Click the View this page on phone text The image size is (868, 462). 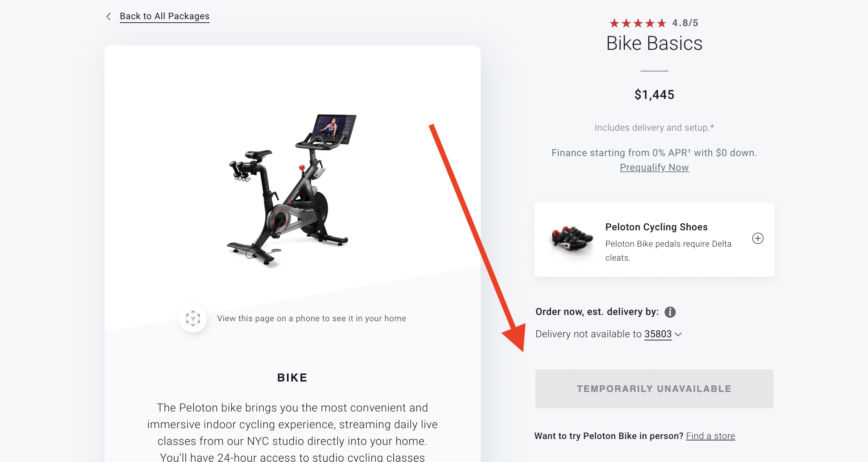(311, 318)
